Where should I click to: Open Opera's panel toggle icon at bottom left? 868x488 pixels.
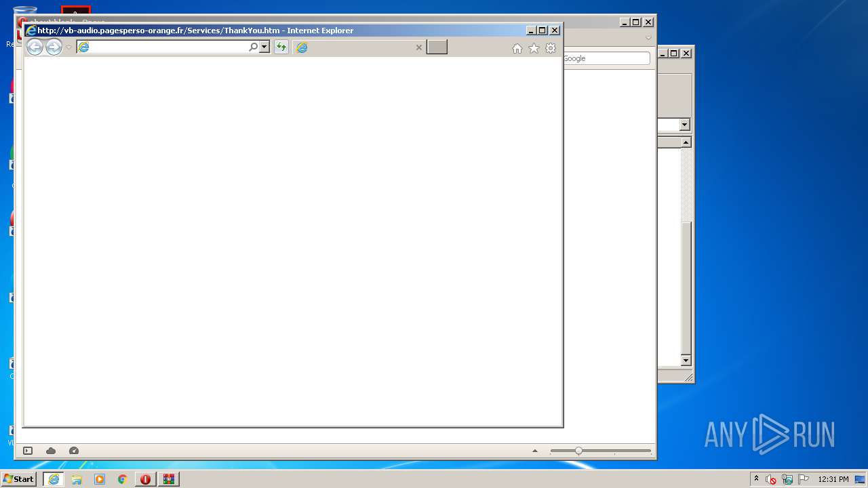(x=28, y=451)
